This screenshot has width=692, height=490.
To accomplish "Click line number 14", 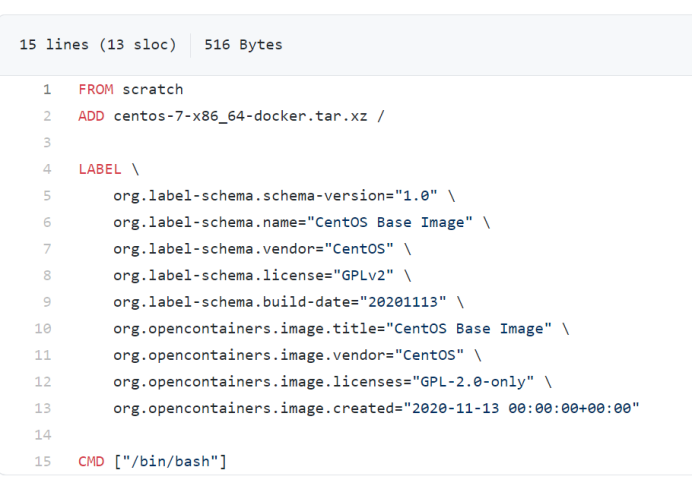I will (43, 435).
